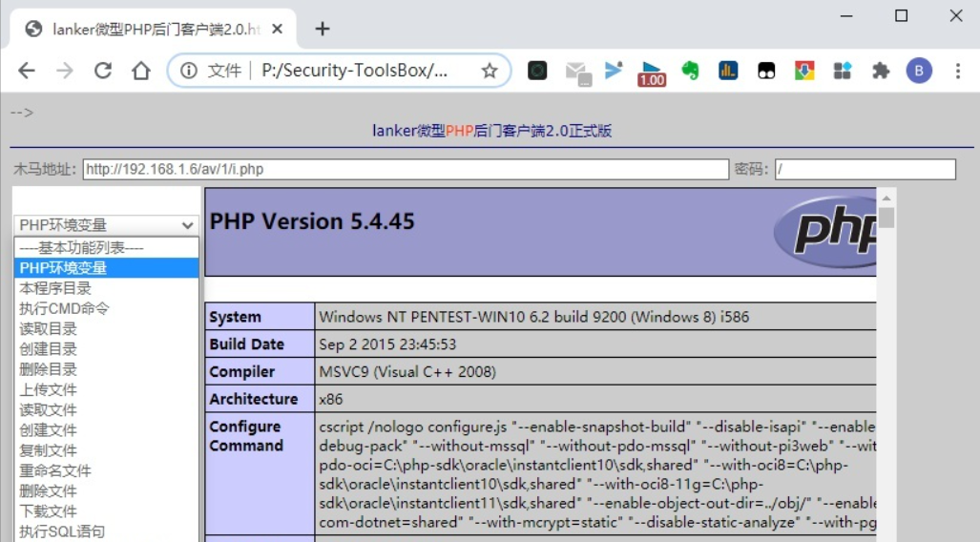Screen dimensions: 980x542
Task: Open a new browser tab
Action: click(323, 29)
